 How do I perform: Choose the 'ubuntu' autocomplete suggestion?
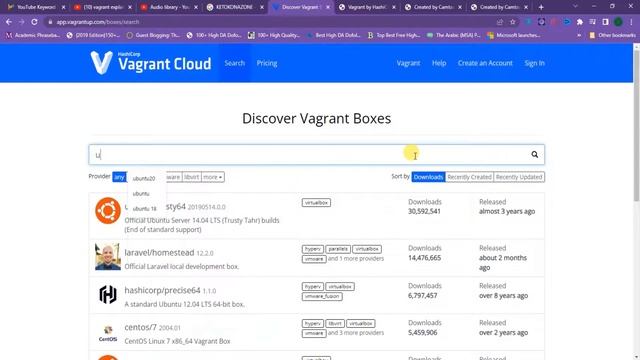click(141, 193)
